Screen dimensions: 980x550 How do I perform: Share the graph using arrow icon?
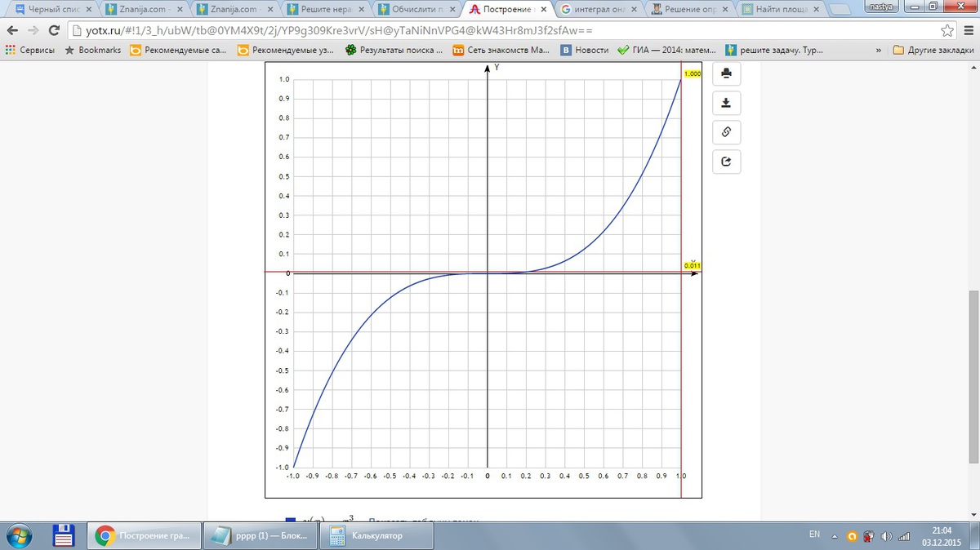coord(726,162)
